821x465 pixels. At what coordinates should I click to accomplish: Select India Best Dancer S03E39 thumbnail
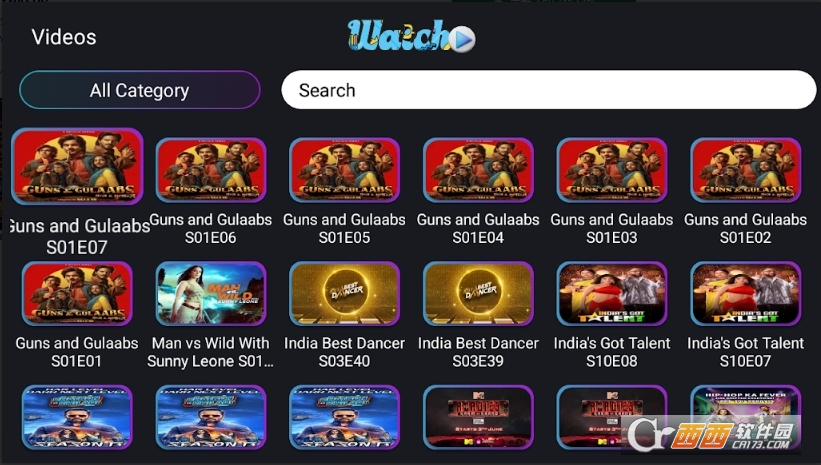coord(478,294)
